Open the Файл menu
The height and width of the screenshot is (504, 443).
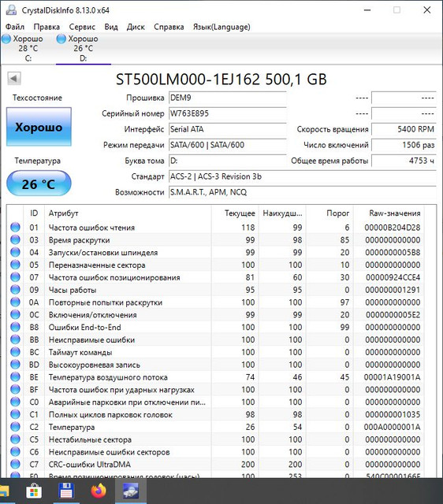pyautogui.click(x=15, y=27)
